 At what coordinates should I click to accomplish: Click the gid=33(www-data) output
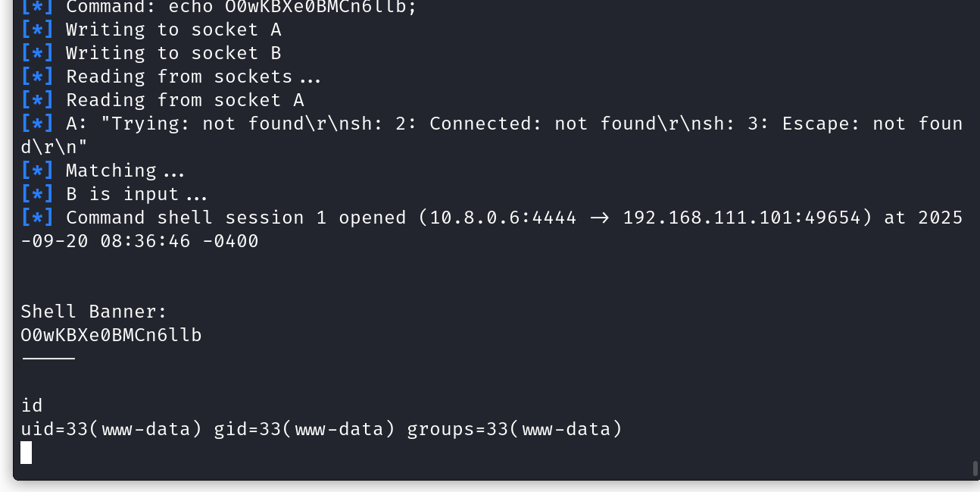pos(304,429)
